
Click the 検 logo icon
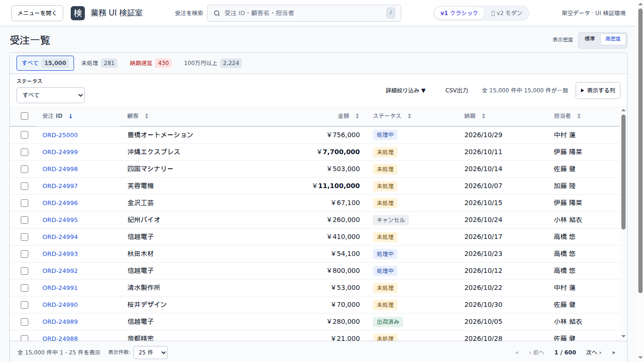[78, 13]
